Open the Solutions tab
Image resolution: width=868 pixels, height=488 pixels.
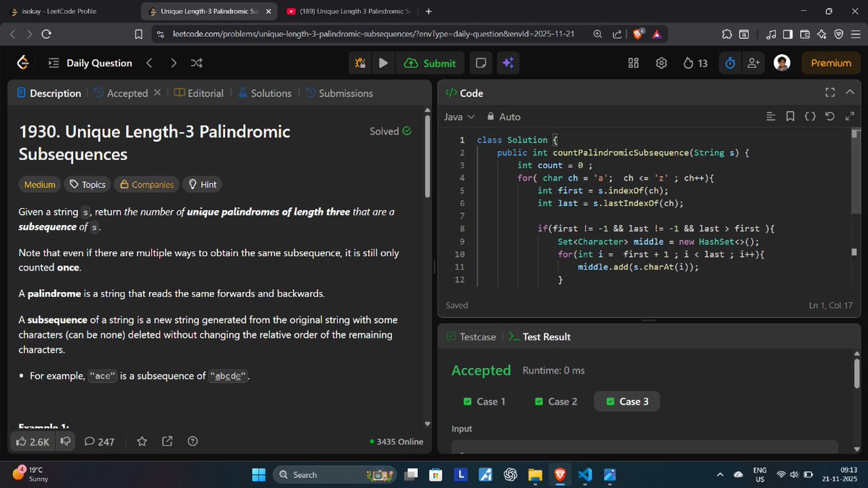tap(265, 93)
